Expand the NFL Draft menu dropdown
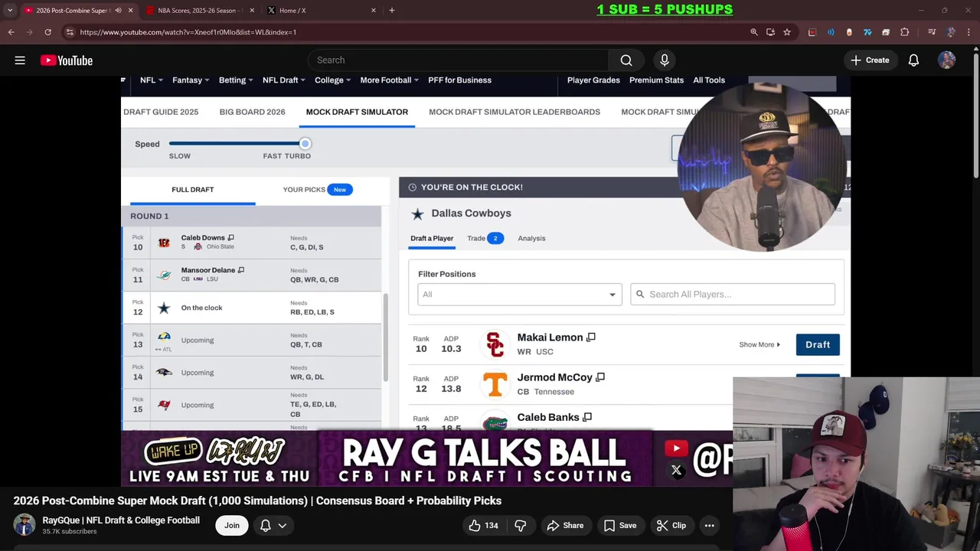This screenshot has height=551, width=980. pyautogui.click(x=284, y=80)
